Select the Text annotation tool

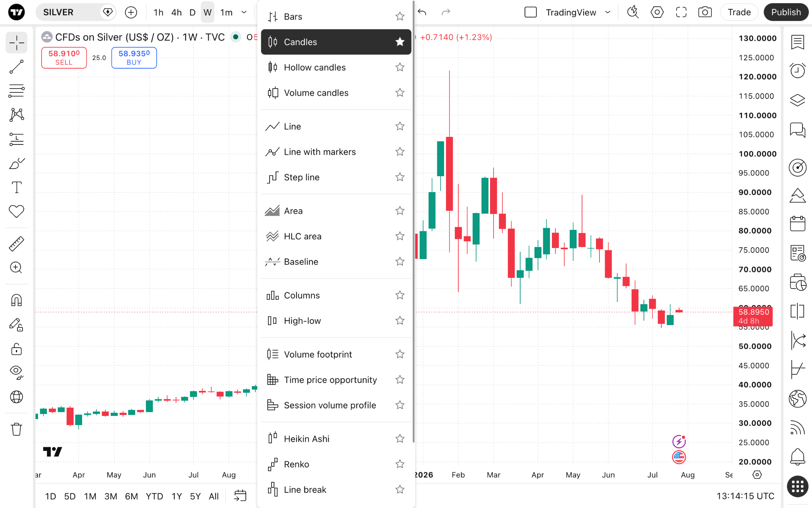click(16, 187)
